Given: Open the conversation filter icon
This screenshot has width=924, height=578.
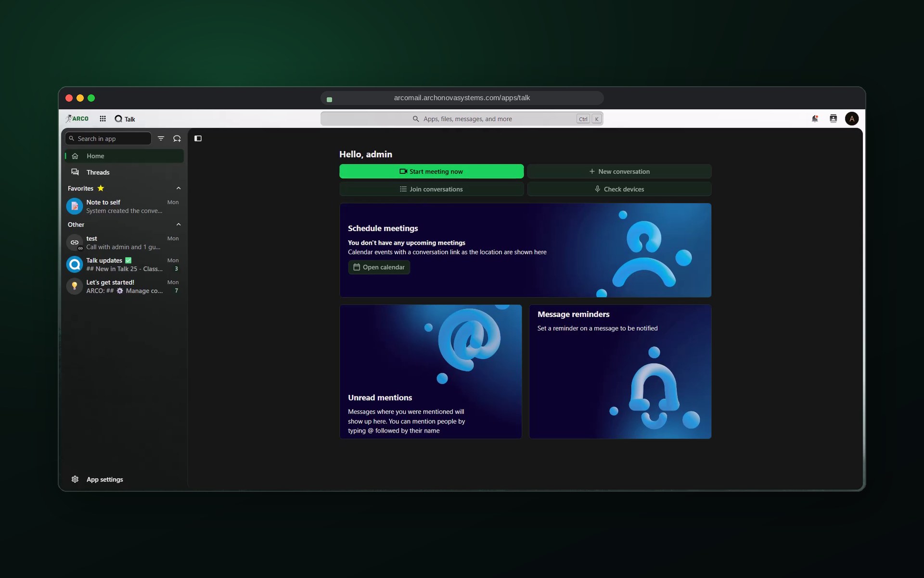Looking at the screenshot, I should tap(161, 138).
